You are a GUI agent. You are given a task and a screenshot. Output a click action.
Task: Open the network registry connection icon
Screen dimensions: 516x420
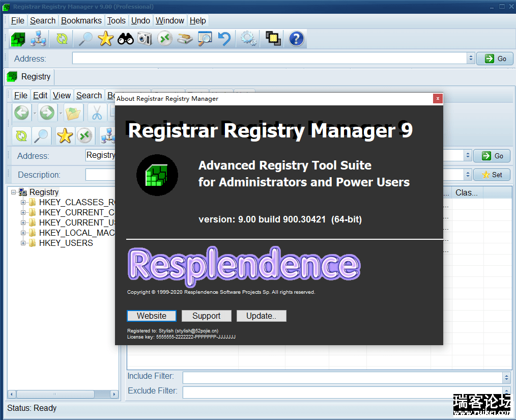click(38, 39)
